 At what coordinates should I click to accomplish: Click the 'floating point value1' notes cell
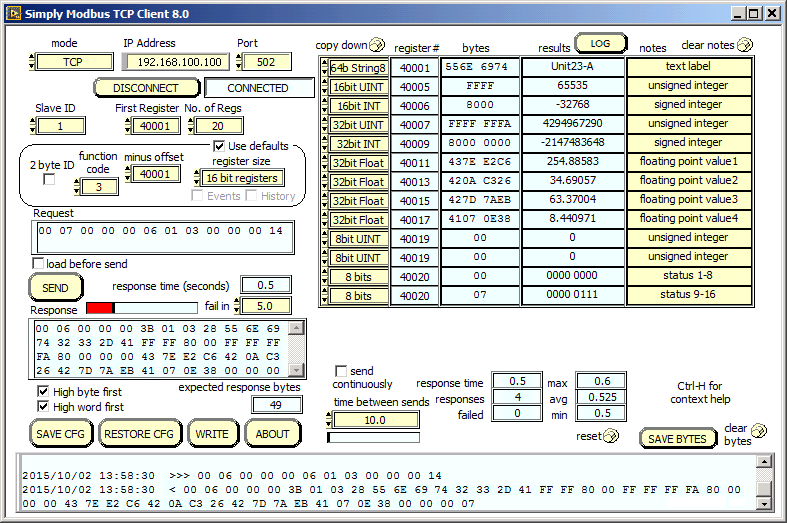(689, 161)
